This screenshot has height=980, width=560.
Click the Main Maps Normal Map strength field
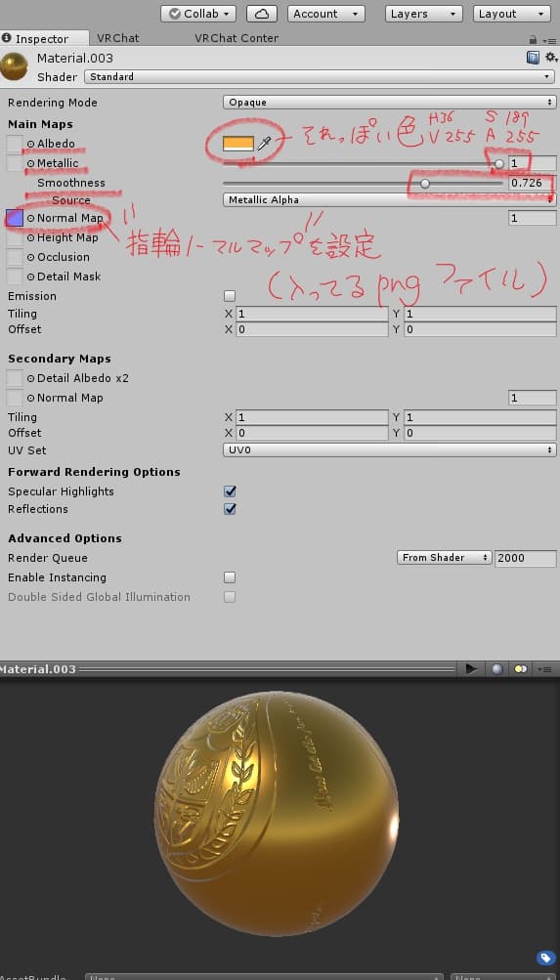coord(532,218)
